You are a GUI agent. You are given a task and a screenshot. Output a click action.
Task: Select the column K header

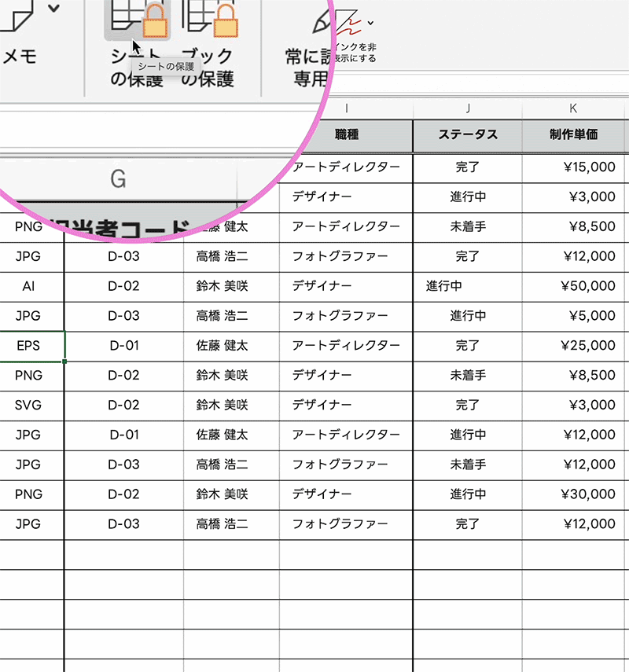(573, 108)
